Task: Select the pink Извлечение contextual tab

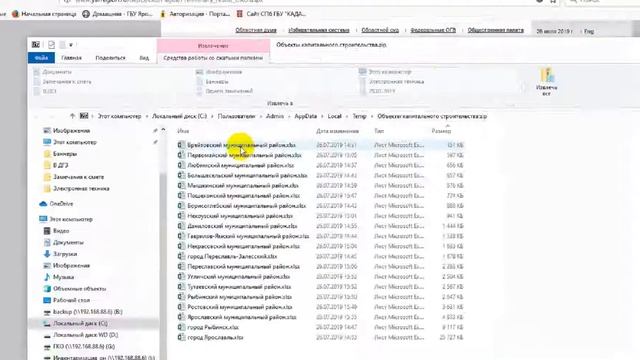Action: (213, 46)
